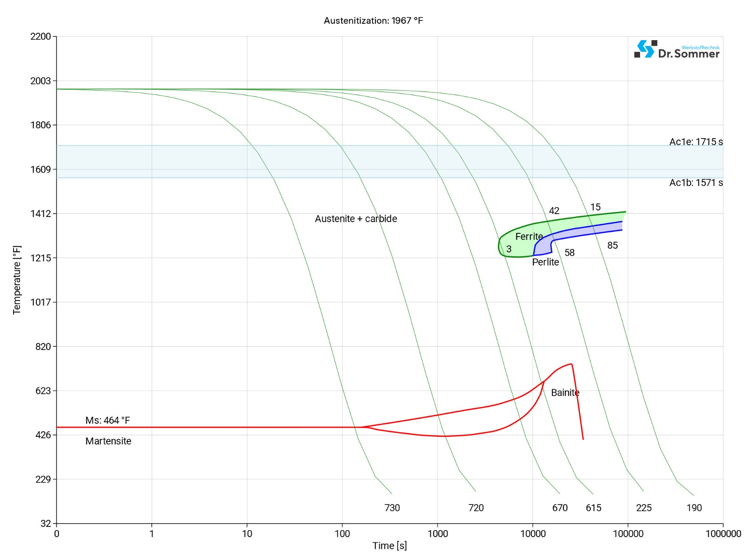This screenshot has height=560, width=747.
Task: Select the Ac1e: 1715 label
Action: pos(696,142)
